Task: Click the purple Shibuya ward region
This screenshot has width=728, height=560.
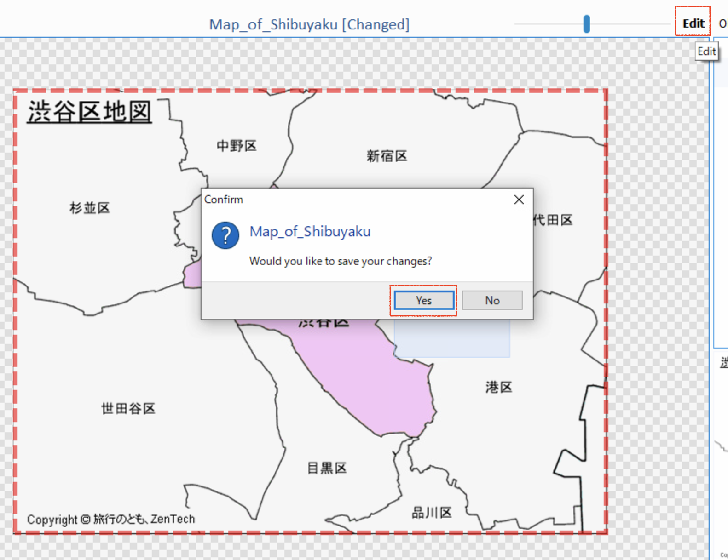Action: coord(368,382)
